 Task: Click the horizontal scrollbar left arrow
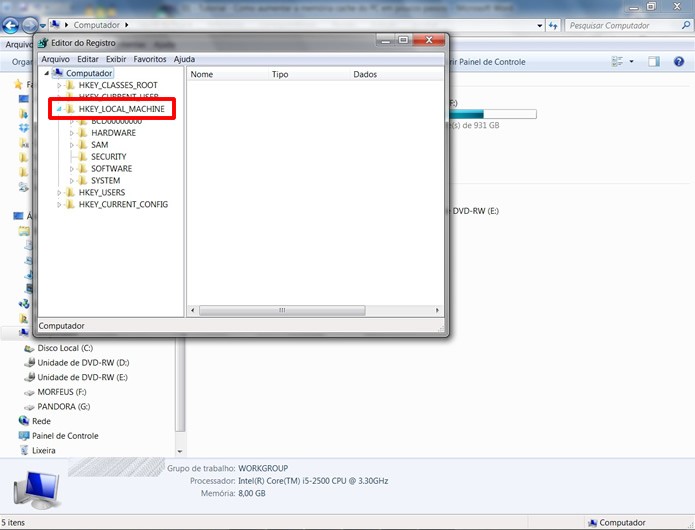click(192, 310)
